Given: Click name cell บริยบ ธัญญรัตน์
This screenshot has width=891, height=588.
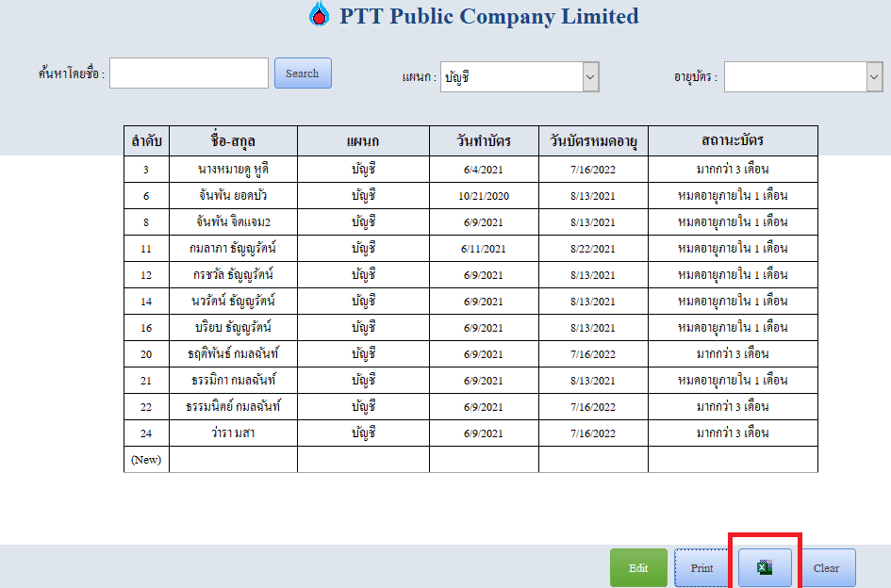Looking at the screenshot, I should (x=233, y=328).
